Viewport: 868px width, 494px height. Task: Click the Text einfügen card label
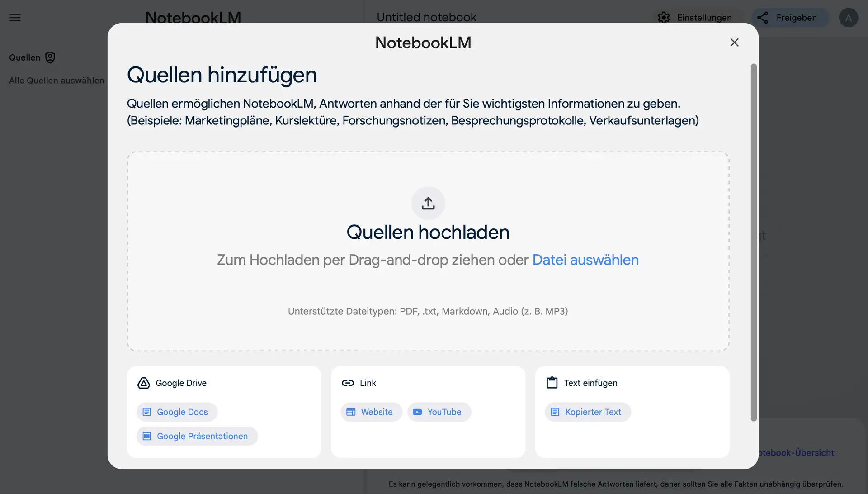pos(590,383)
